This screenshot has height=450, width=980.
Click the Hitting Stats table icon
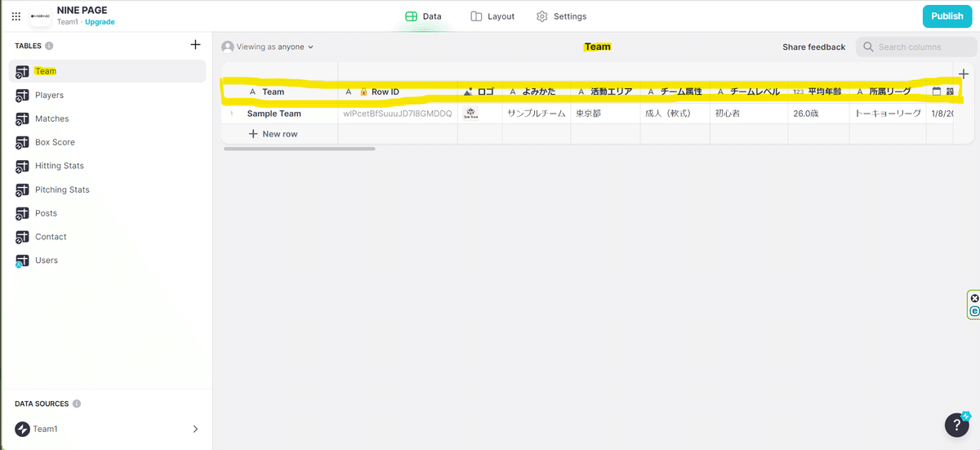tap(22, 166)
